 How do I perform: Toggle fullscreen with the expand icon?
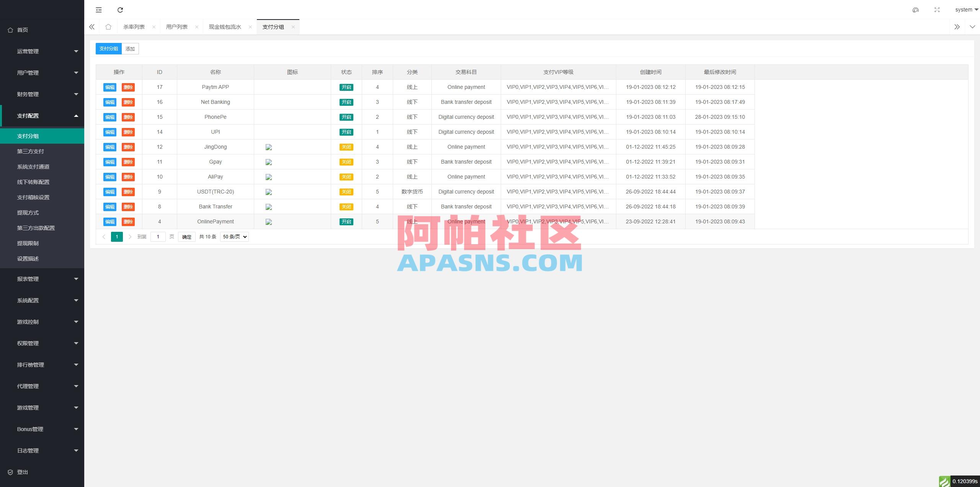coord(937,10)
